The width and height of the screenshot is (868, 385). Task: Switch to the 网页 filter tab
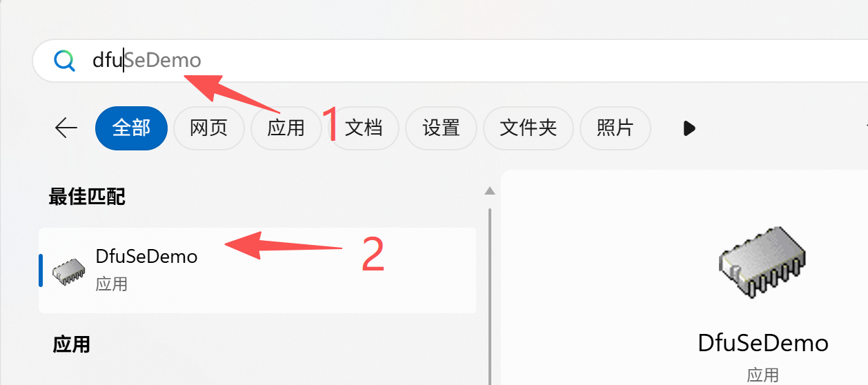(x=208, y=128)
